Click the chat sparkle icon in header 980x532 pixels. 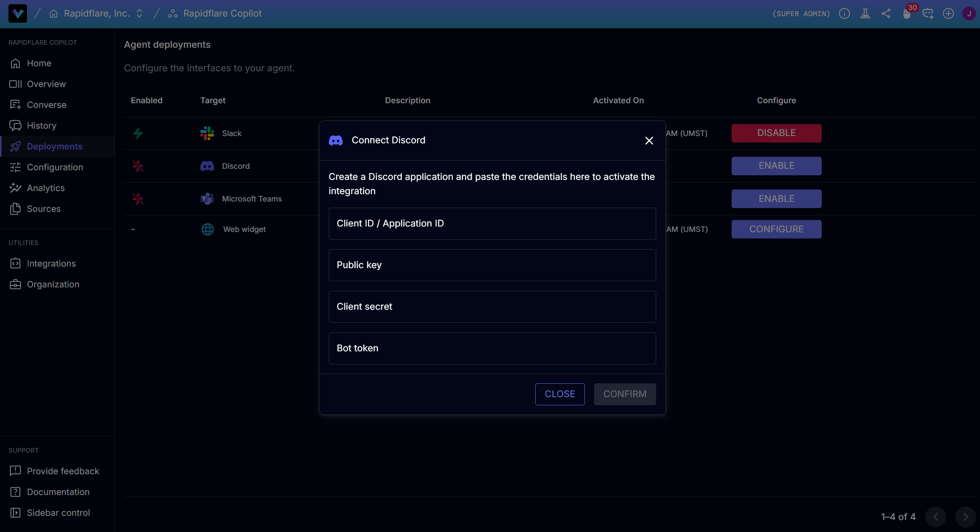[928, 13]
